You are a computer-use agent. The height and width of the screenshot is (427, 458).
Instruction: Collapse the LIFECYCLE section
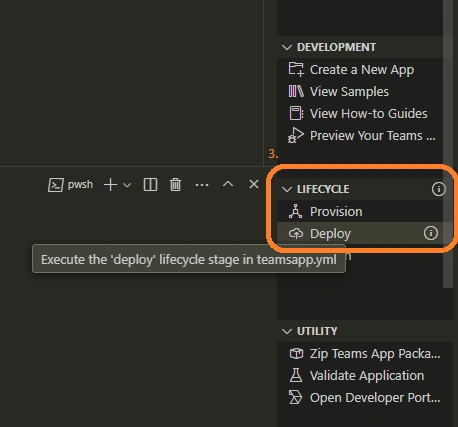(287, 189)
